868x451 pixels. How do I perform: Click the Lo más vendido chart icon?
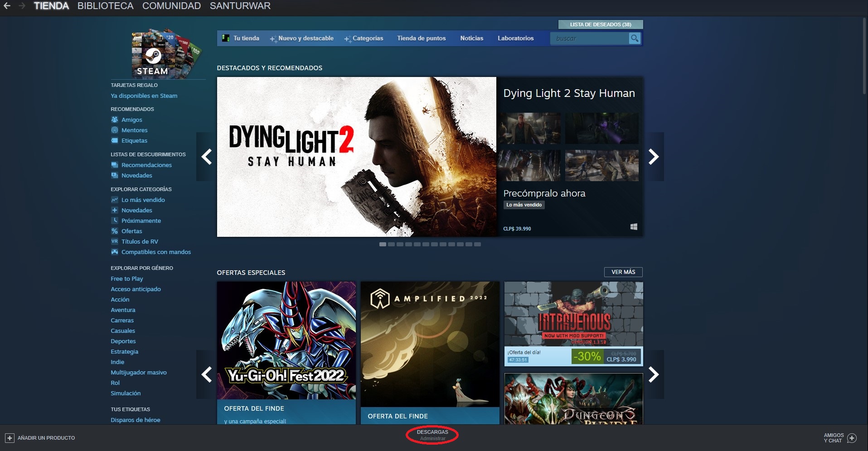(x=115, y=200)
